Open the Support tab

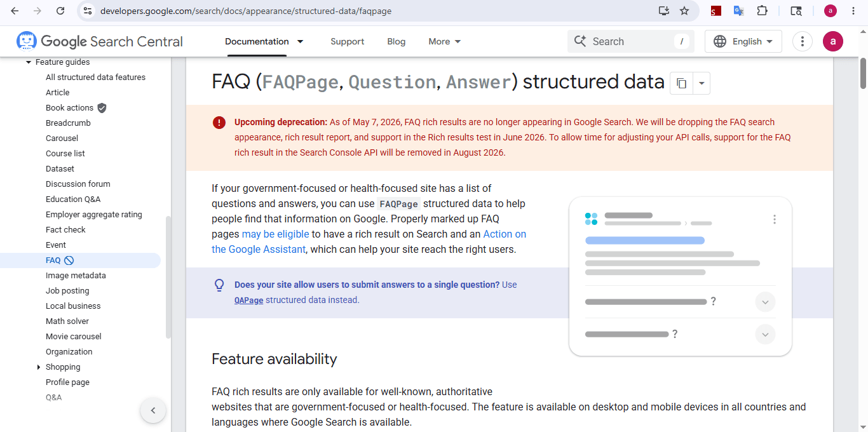(x=347, y=41)
